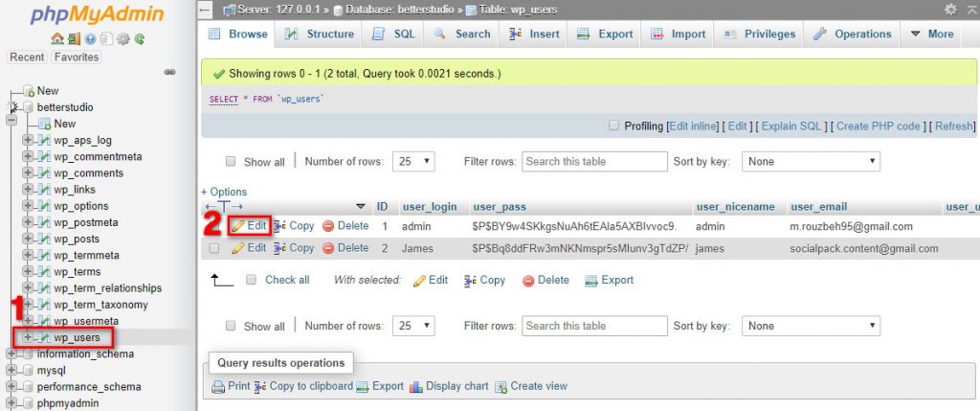Image resolution: width=980 pixels, height=411 pixels.
Task: Open lower Number of rows dropdown
Action: (413, 326)
